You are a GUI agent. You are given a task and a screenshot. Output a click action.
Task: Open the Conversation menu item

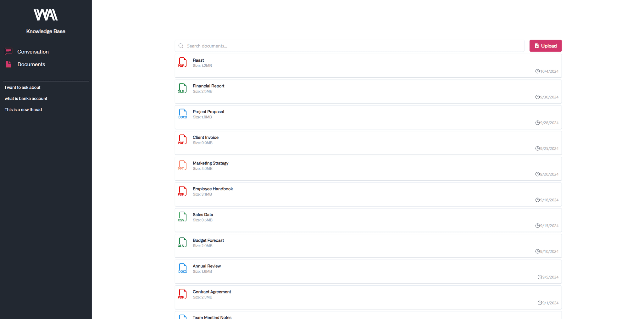[33, 52]
